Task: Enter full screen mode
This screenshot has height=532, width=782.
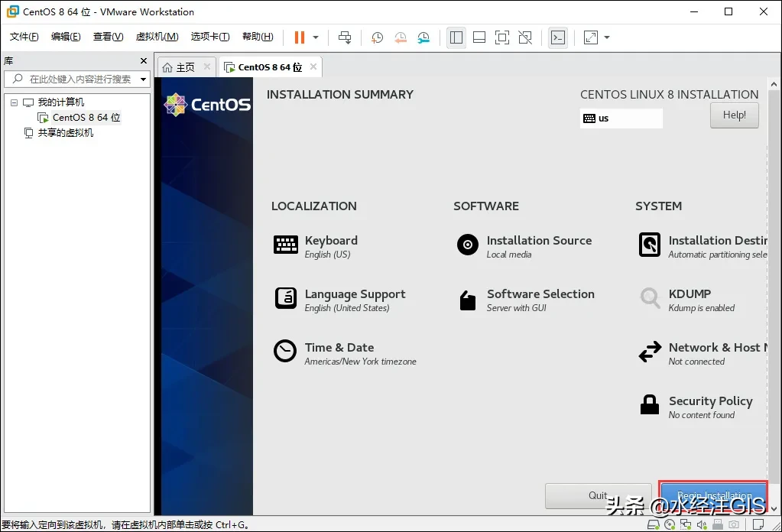Action: (x=502, y=37)
